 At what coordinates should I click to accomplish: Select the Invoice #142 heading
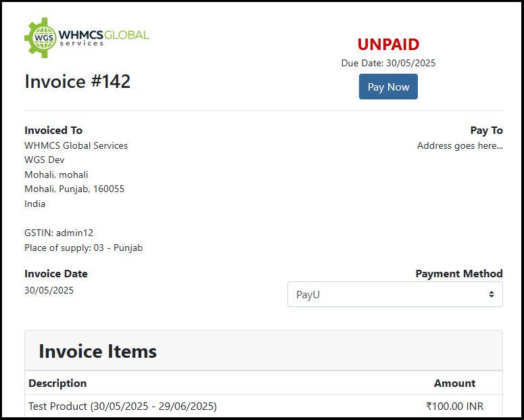tap(78, 81)
